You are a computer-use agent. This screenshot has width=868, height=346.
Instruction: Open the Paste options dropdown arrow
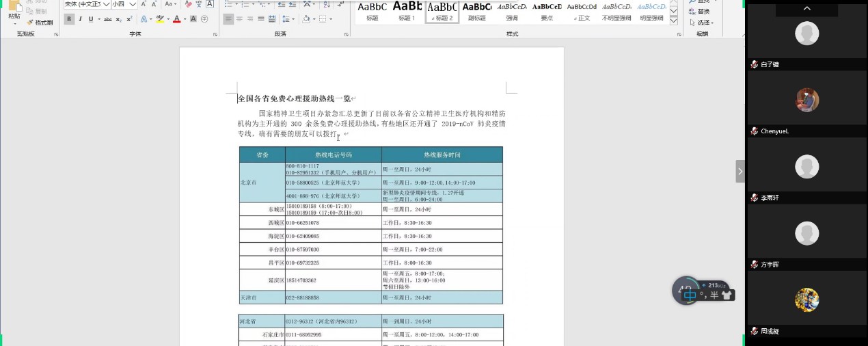tap(14, 24)
